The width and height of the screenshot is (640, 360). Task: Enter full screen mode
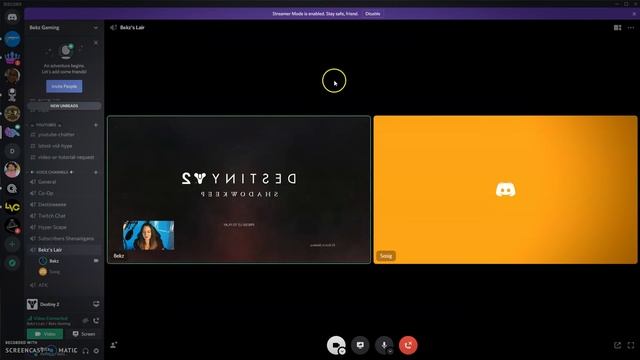[x=631, y=345]
